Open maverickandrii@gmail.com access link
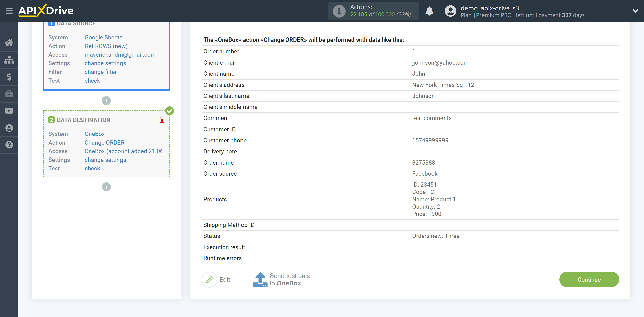 tap(120, 55)
